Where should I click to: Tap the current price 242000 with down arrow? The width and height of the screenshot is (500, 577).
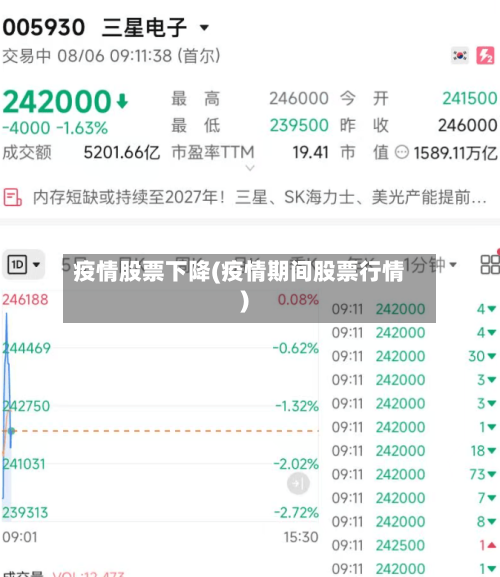[x=65, y=101]
